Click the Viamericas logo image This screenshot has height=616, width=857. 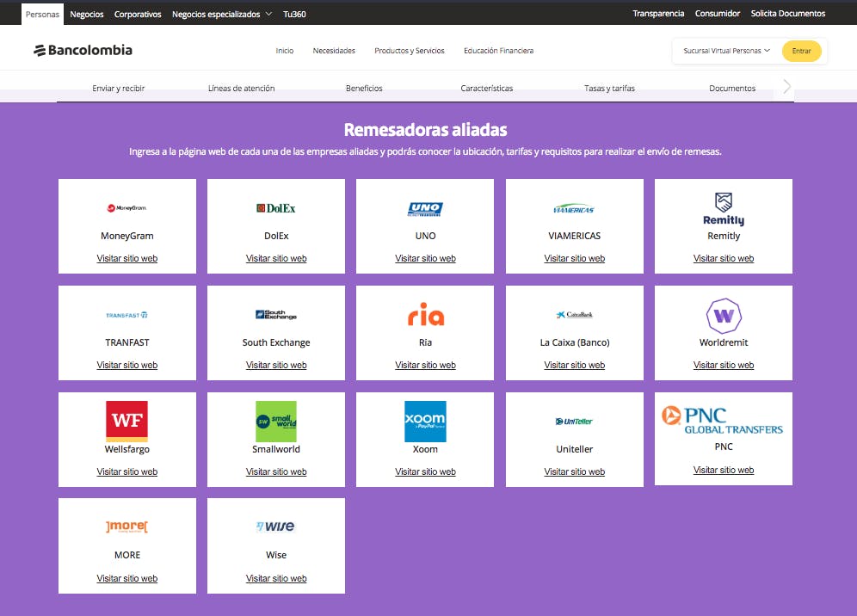point(574,209)
